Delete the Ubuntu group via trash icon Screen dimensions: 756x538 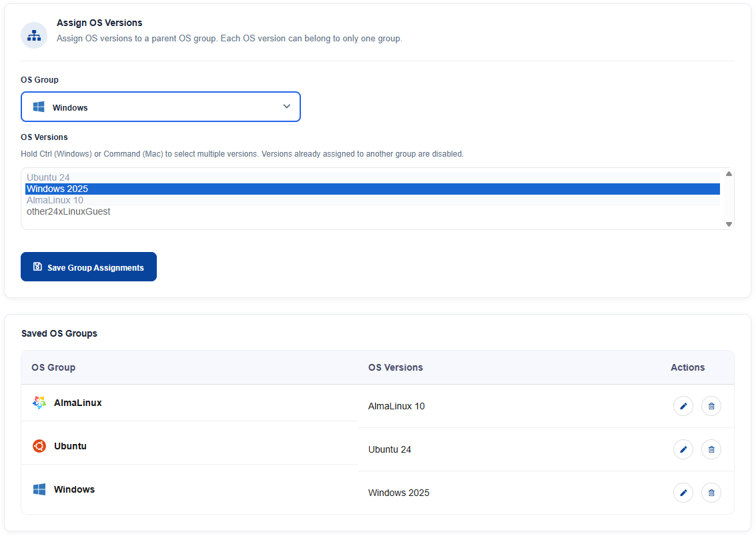(711, 449)
